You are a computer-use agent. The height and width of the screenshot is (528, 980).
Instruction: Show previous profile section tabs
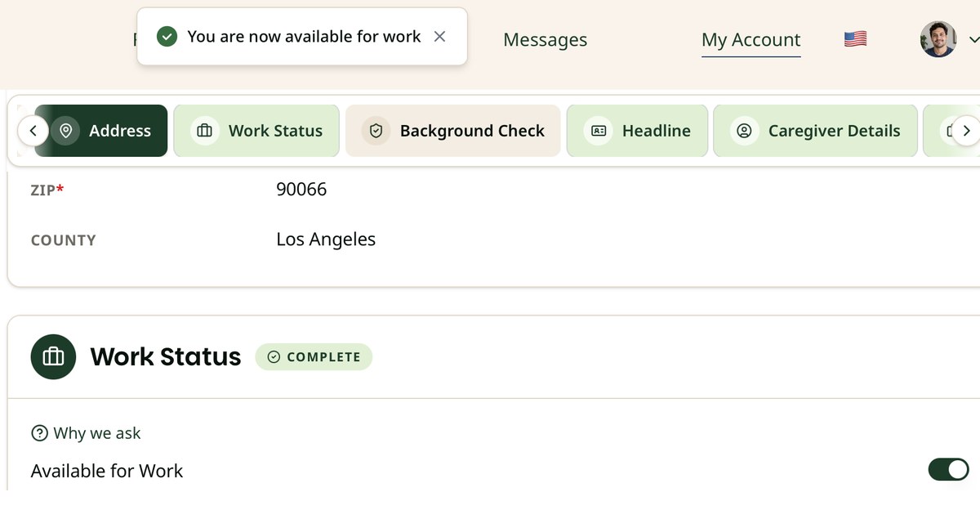point(33,131)
